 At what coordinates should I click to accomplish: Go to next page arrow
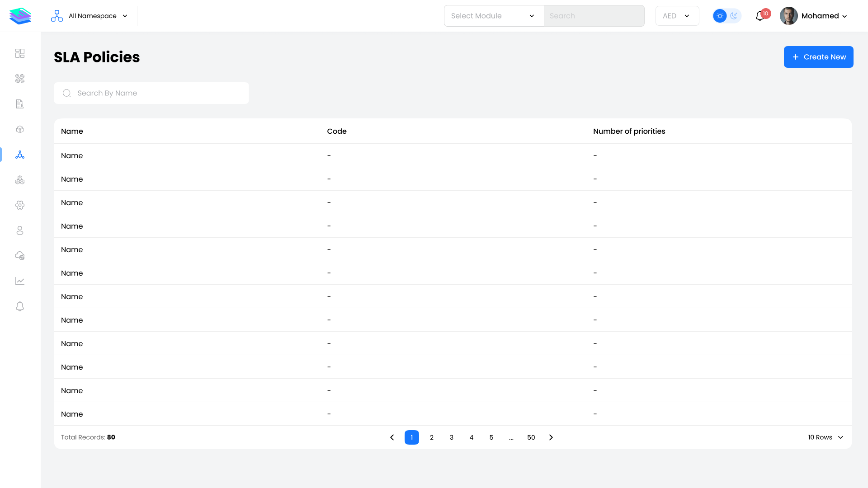coord(551,437)
